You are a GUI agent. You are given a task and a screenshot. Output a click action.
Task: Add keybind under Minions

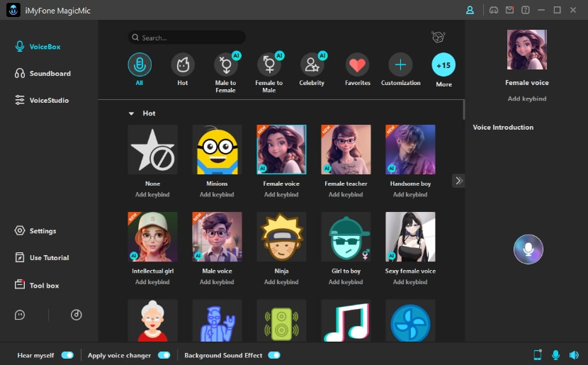[217, 194]
